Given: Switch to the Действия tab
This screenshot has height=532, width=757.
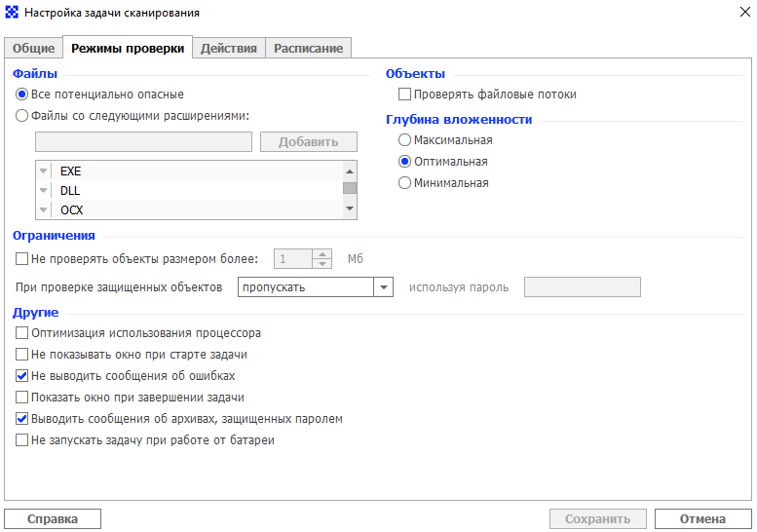Looking at the screenshot, I should (229, 49).
